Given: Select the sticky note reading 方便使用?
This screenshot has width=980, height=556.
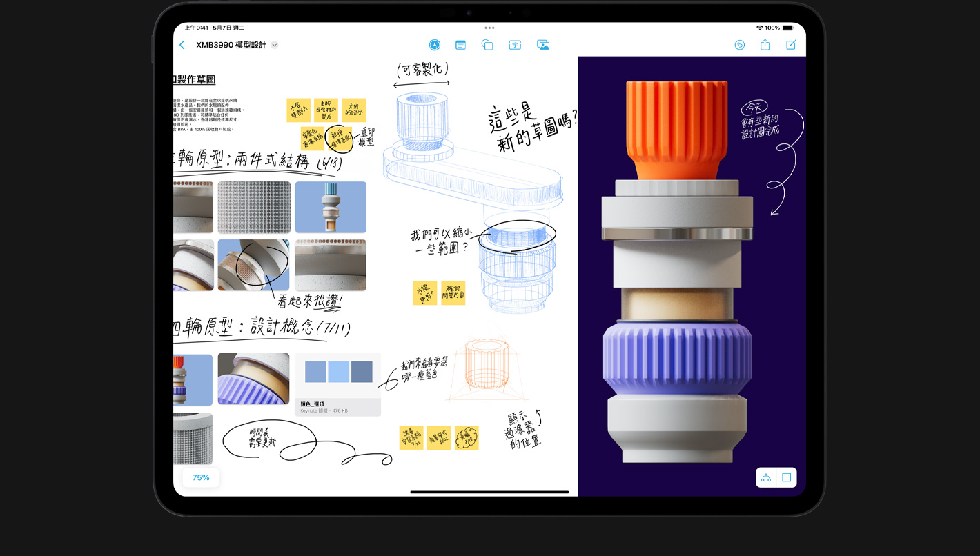Looking at the screenshot, I should pos(425,293).
